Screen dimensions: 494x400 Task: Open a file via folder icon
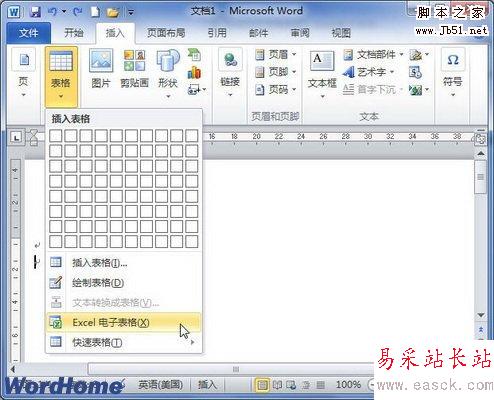pyautogui.click(x=113, y=13)
